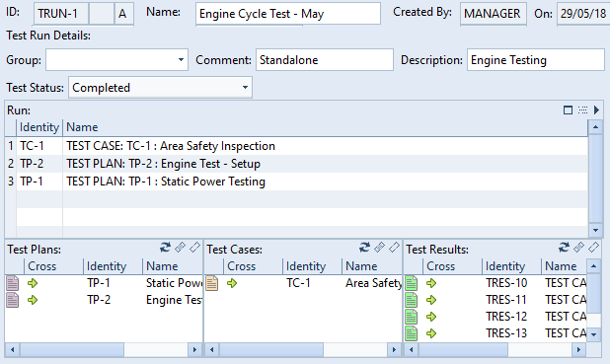Click Test Cases horizontal scroll left arrow
This screenshot has width=610, height=364.
pos(212,349)
